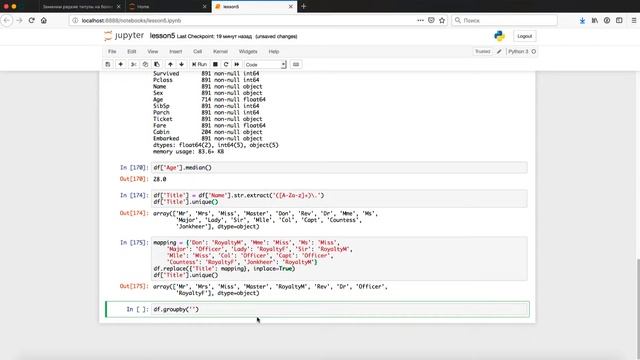Click the browser search field
Viewport: 640px width, 360px height.
point(504,20)
